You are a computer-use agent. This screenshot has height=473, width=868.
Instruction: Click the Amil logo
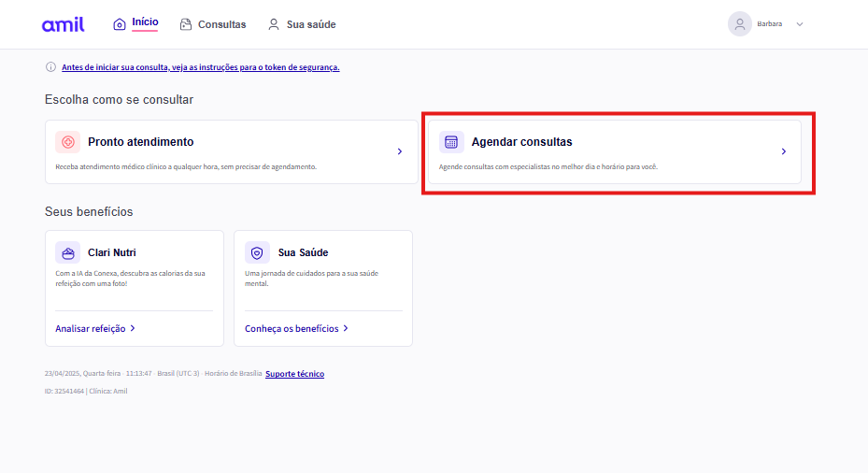point(64,24)
